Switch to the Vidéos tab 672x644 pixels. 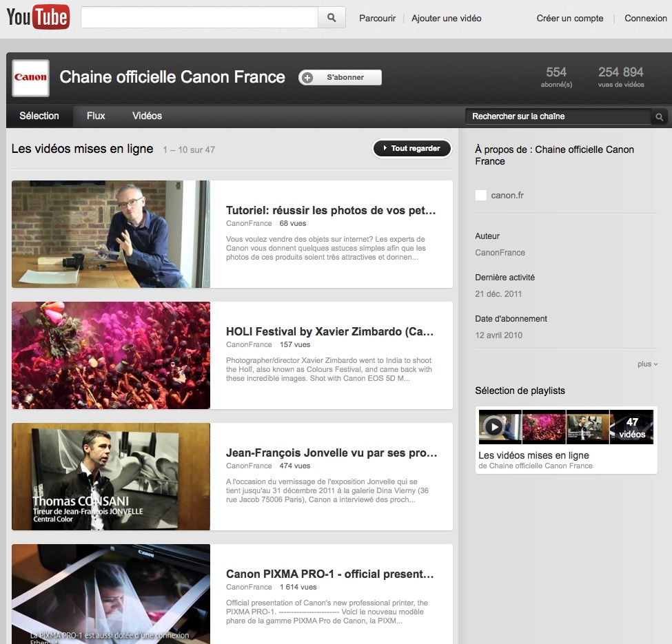pyautogui.click(x=146, y=116)
